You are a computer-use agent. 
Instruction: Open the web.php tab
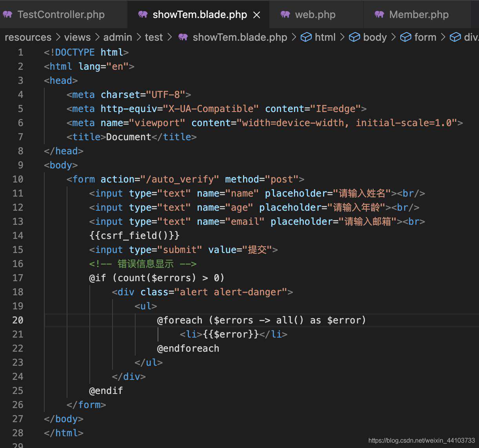315,14
